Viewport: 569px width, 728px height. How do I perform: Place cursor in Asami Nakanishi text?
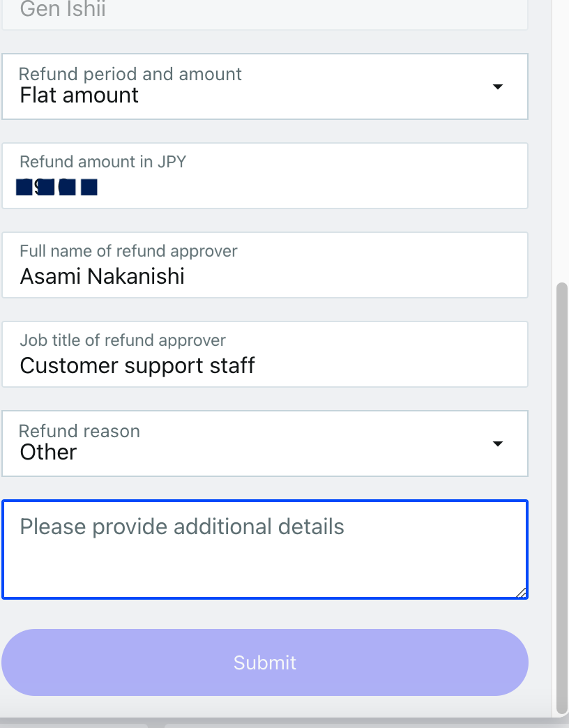click(103, 277)
